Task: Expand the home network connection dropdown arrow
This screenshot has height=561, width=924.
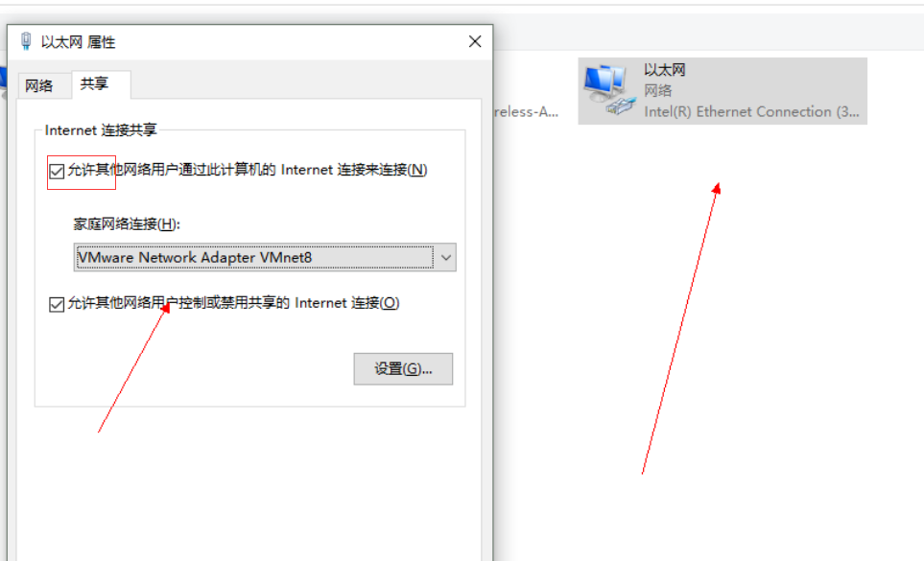Action: tap(446, 257)
